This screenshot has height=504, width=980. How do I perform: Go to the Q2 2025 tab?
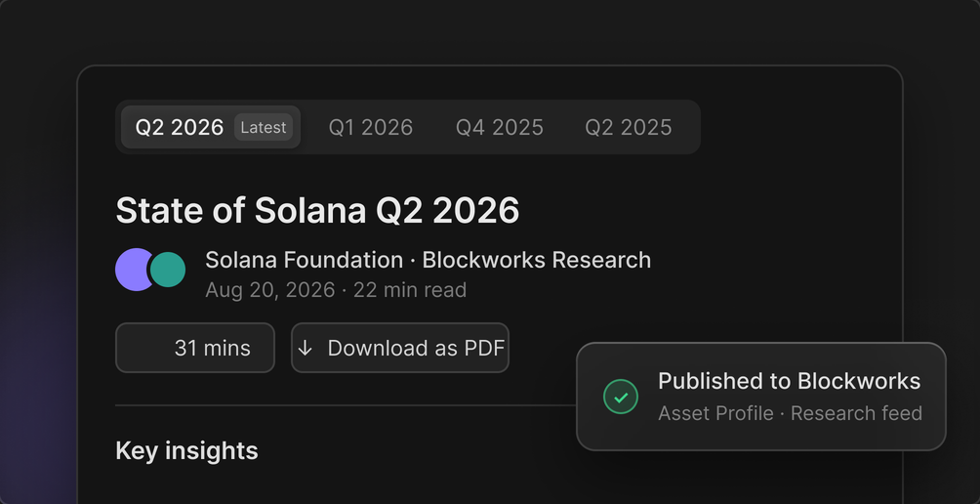629,127
